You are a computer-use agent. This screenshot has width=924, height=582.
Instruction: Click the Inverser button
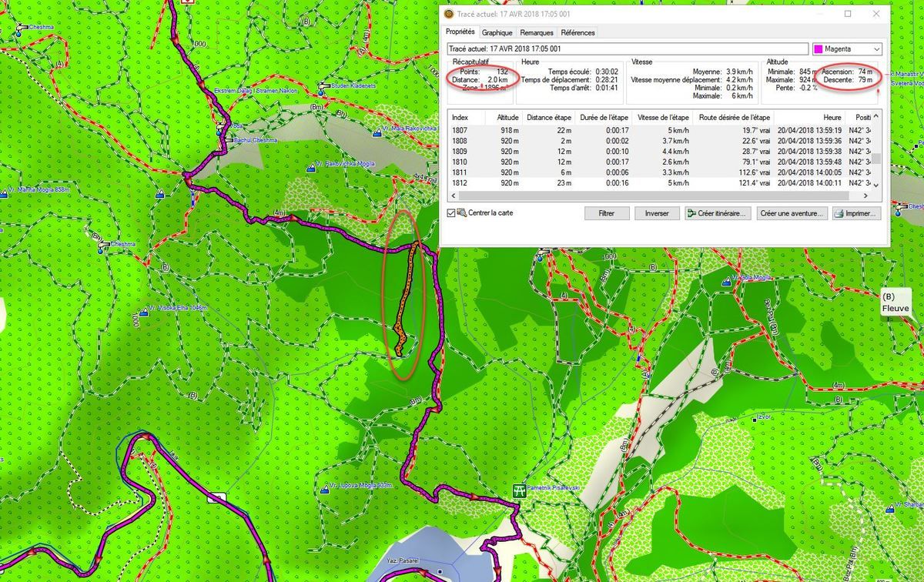tap(656, 213)
